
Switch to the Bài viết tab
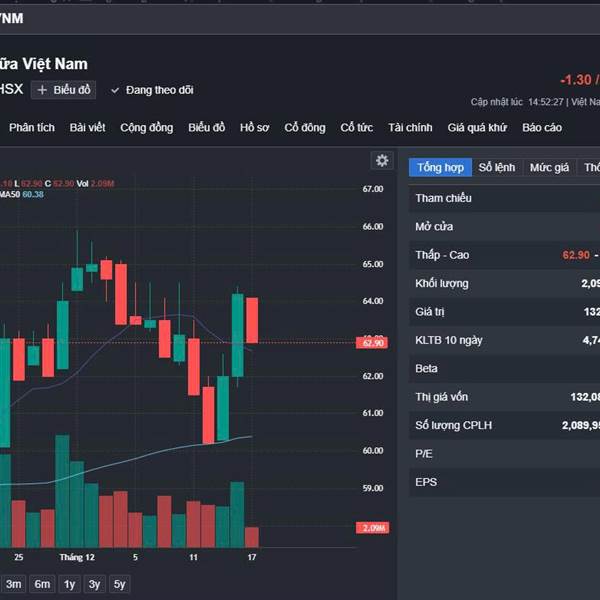[x=87, y=128]
